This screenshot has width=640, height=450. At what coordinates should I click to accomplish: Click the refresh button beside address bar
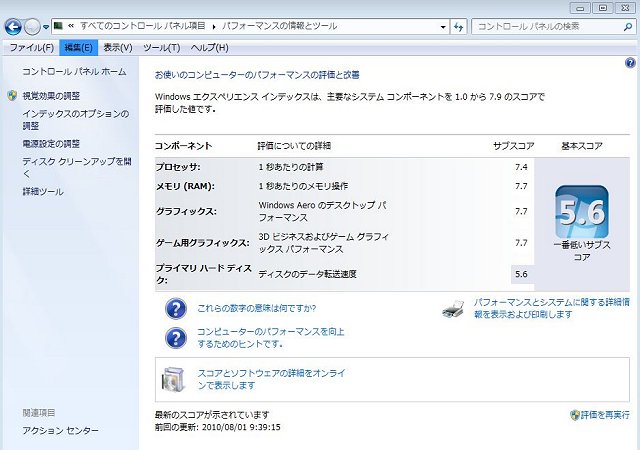click(x=459, y=27)
